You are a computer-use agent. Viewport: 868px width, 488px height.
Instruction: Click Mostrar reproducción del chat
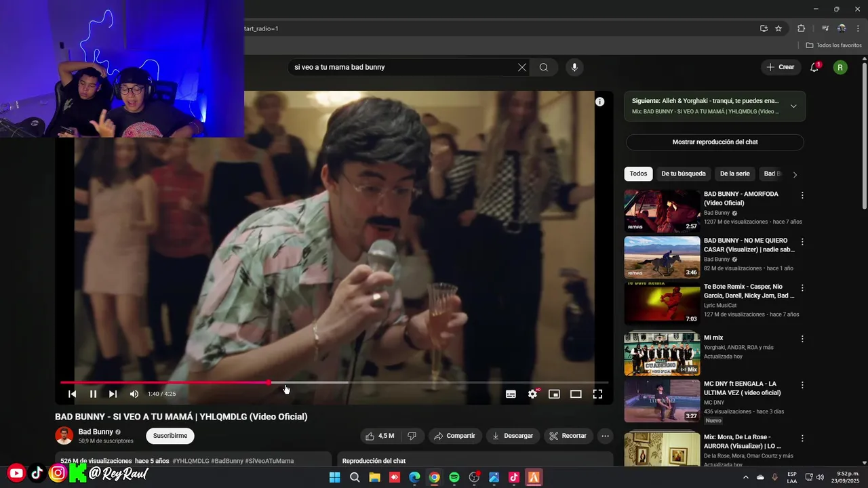point(715,142)
